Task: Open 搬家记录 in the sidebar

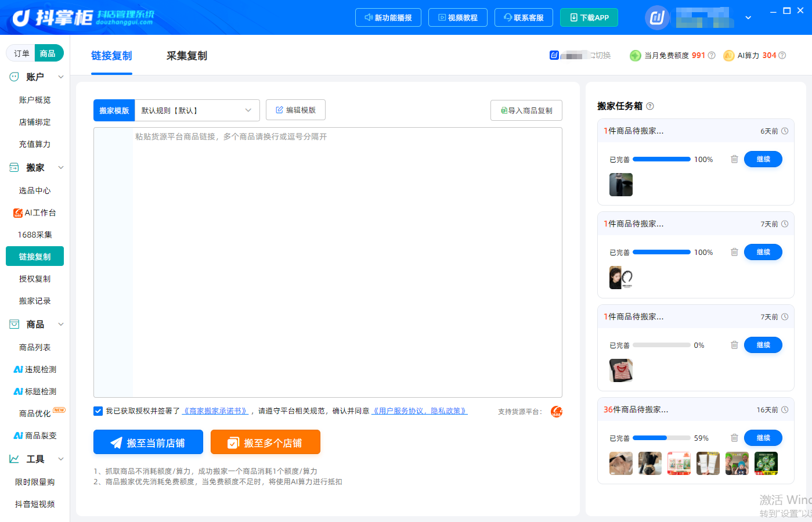Action: pos(35,301)
